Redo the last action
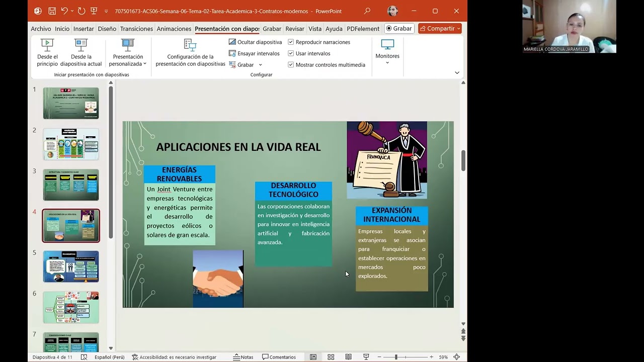Viewport: 644px width, 362px height. pos(82,11)
